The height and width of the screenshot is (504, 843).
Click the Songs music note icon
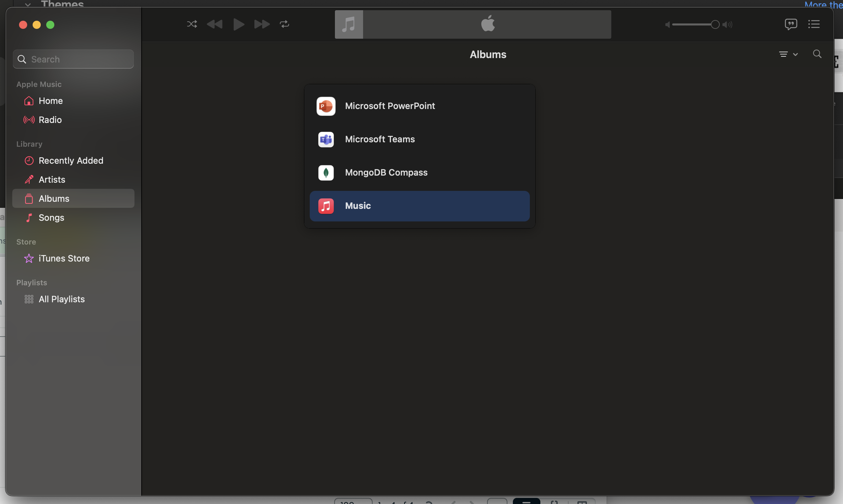(x=29, y=218)
